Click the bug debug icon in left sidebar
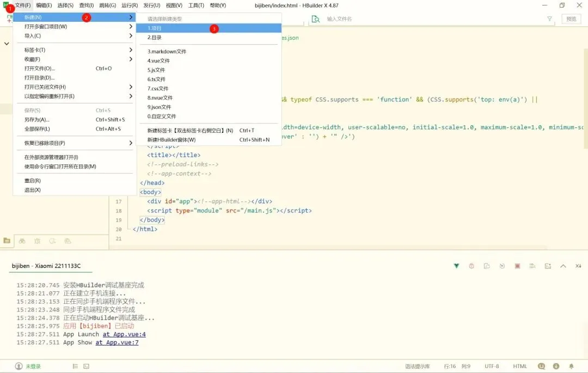 (37, 241)
